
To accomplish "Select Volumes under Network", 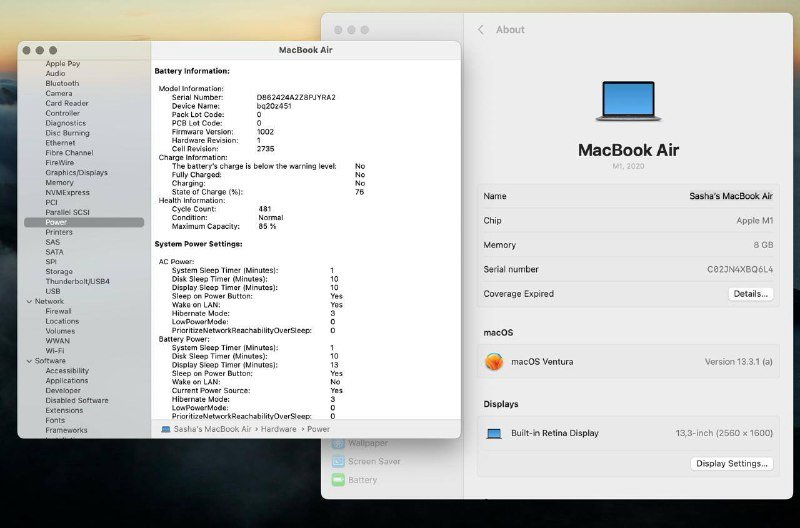I will tap(60, 331).
